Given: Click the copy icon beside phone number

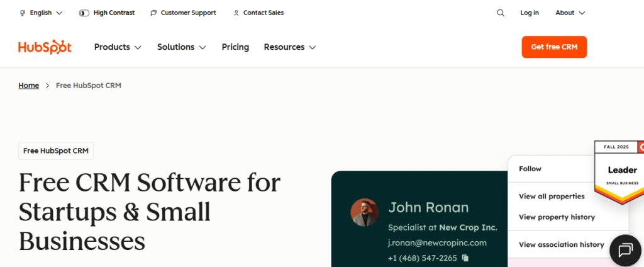Looking at the screenshot, I should pos(465,258).
